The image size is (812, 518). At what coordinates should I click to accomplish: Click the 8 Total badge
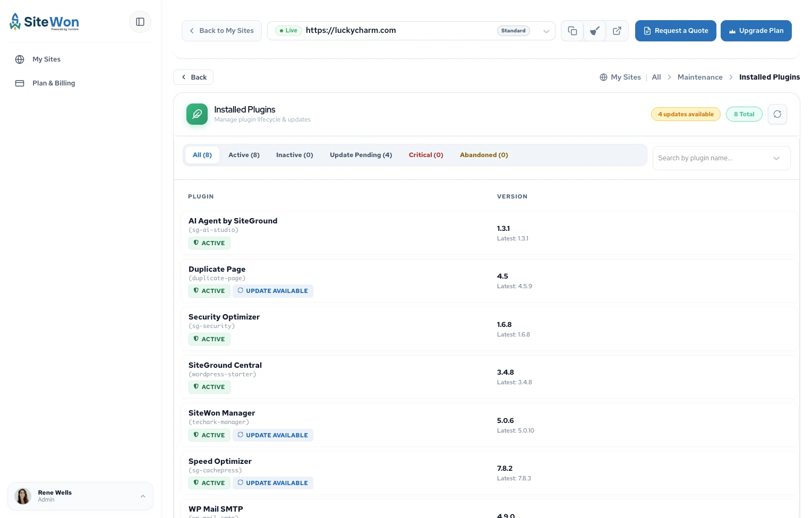click(x=744, y=114)
